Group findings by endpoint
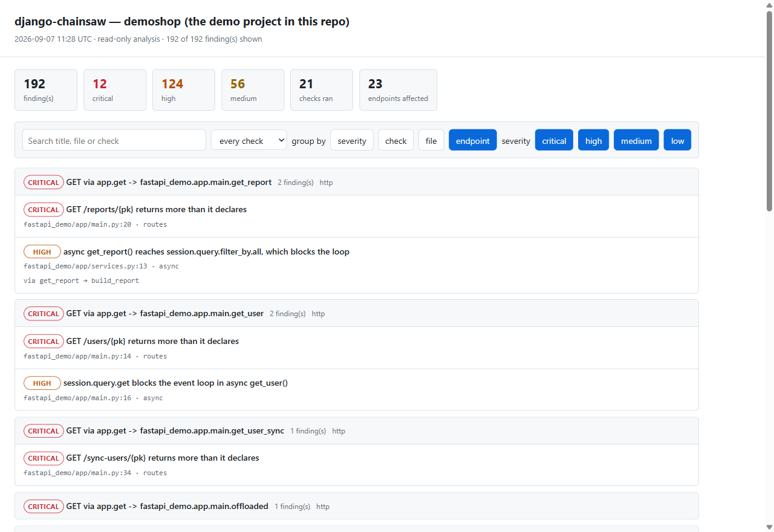This screenshot has height=532, width=774. (473, 140)
